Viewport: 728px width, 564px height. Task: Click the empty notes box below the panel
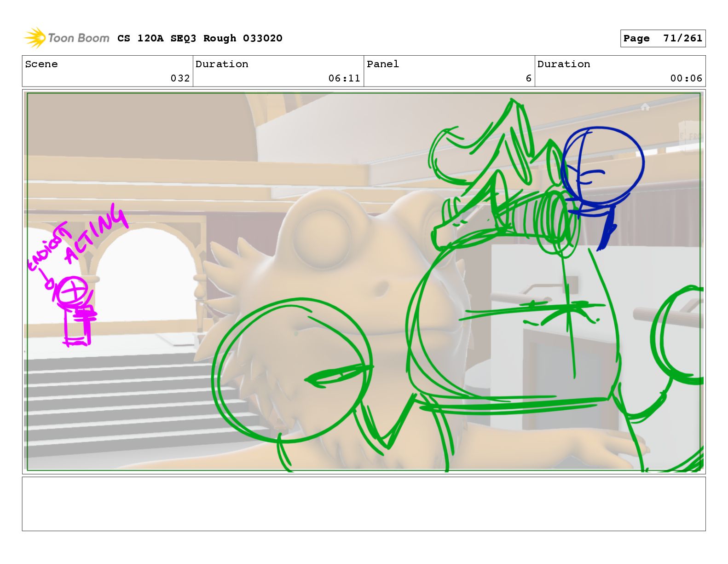coord(364,504)
